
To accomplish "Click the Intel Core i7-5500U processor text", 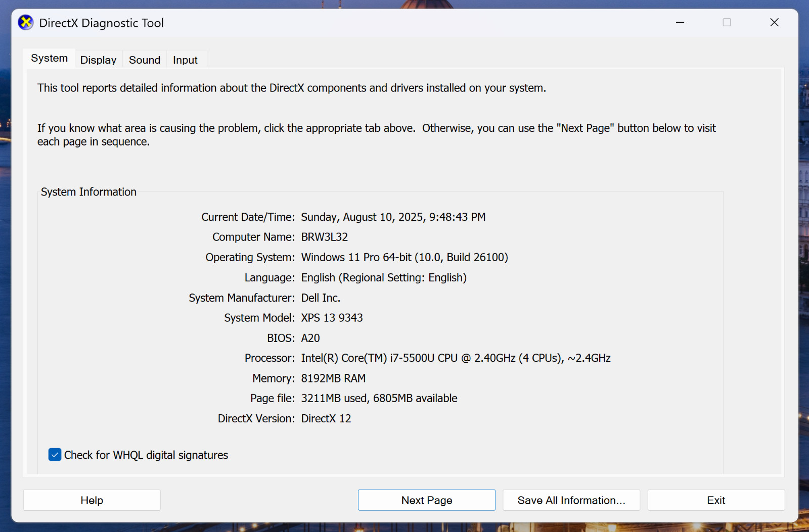I will tap(456, 358).
